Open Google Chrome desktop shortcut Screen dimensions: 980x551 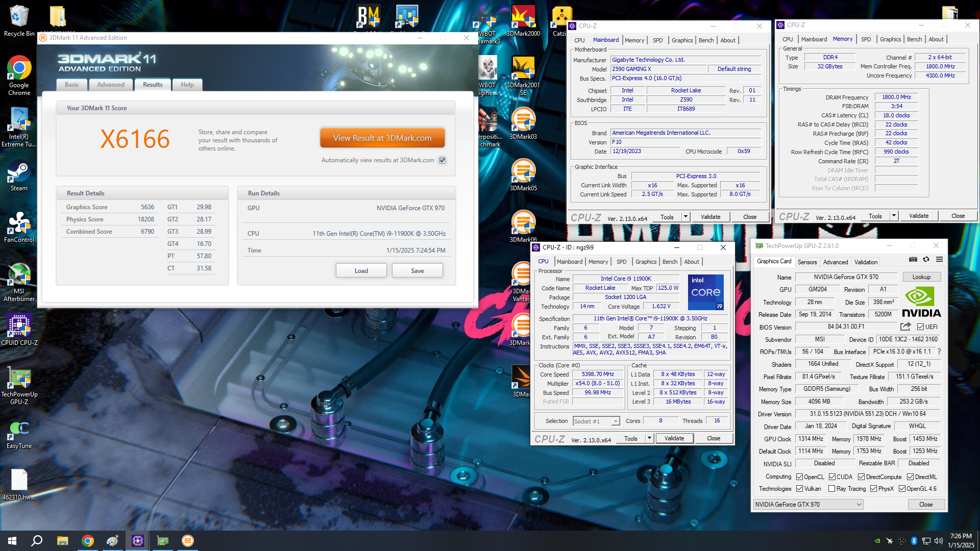click(x=19, y=76)
